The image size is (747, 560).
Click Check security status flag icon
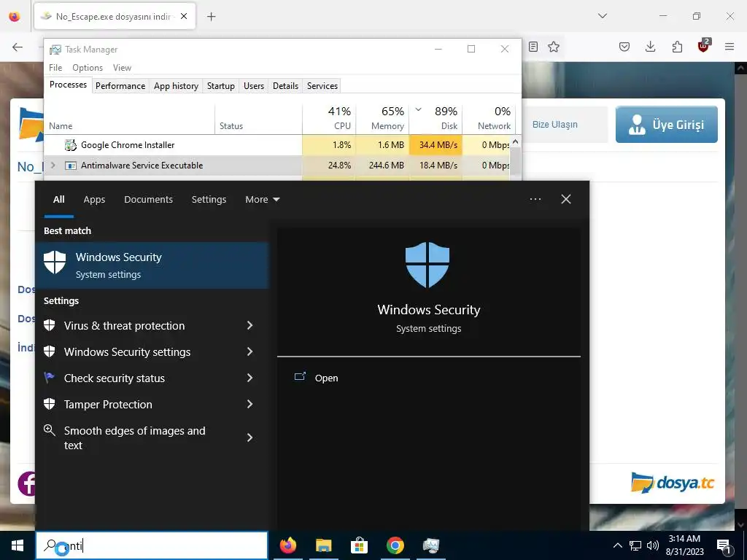[x=49, y=378]
